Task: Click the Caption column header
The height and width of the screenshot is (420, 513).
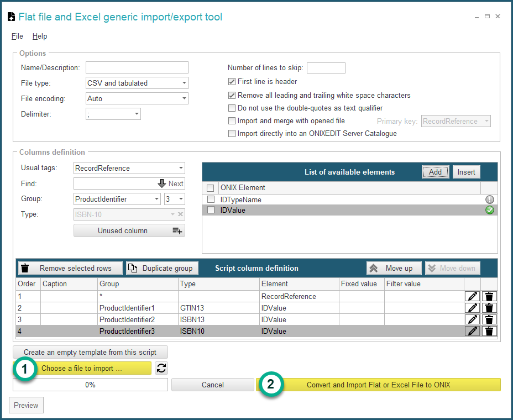Action: [69, 283]
